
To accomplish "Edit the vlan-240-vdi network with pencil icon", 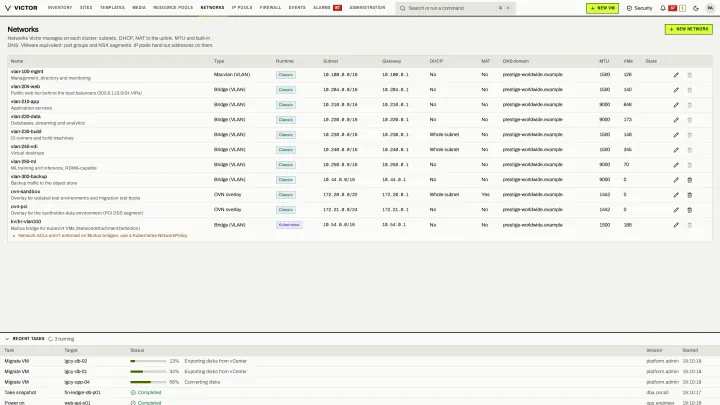I will 676,150.
